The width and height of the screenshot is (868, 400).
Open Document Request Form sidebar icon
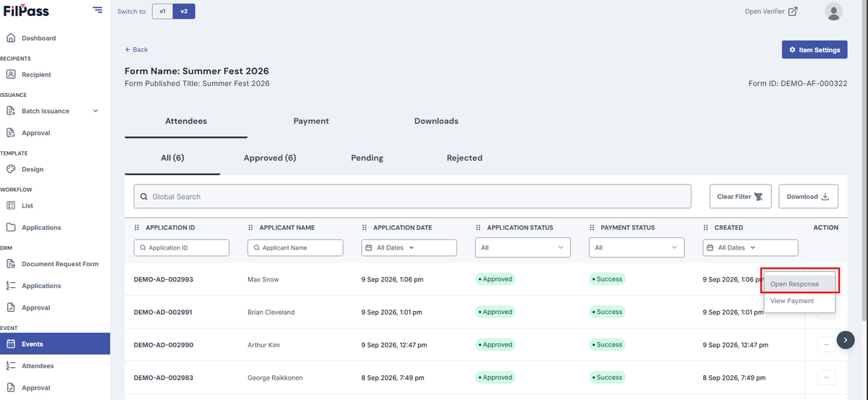click(10, 264)
